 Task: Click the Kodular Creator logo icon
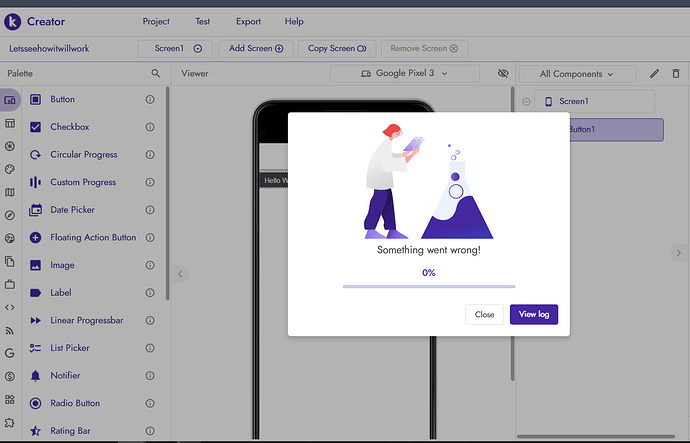[x=13, y=21]
